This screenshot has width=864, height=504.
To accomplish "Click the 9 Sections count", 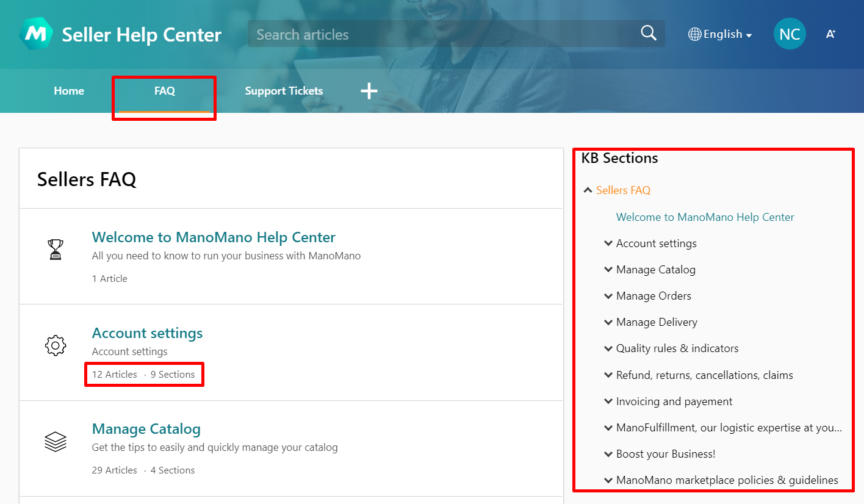I will [173, 375].
